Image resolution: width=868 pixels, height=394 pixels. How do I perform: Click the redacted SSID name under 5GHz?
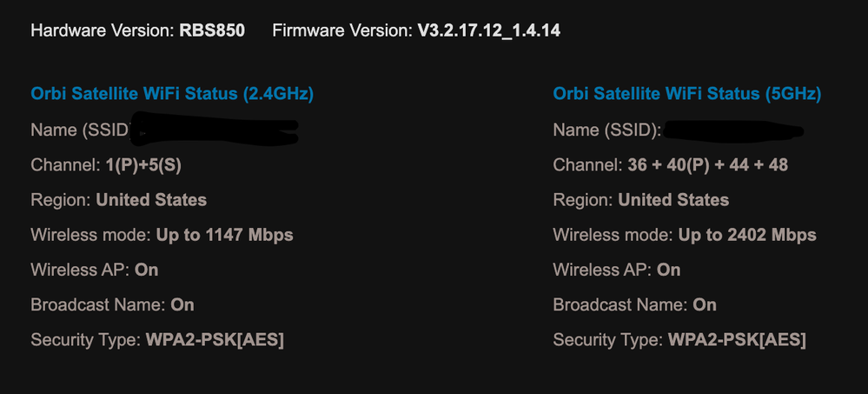734,130
